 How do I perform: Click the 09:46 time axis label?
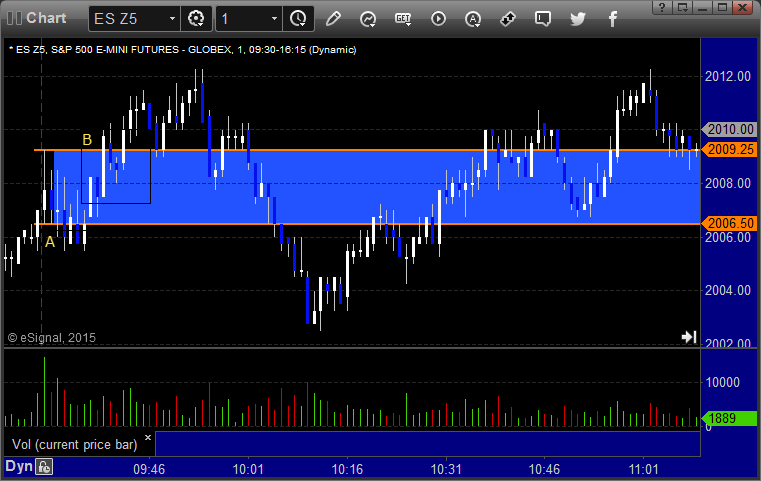click(149, 469)
